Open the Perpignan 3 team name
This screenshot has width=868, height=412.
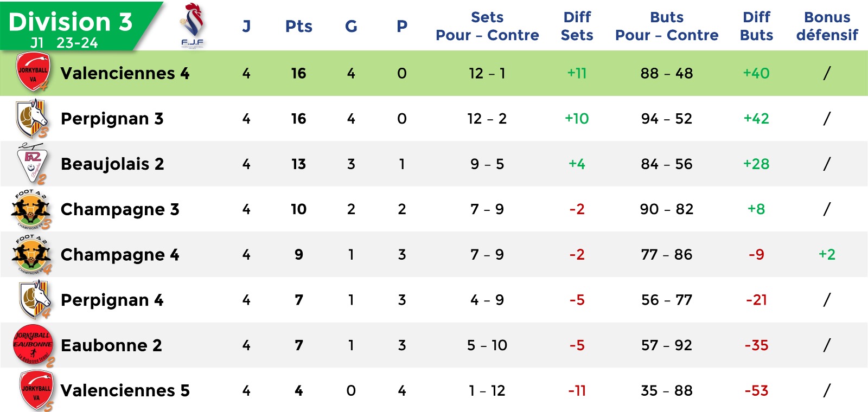[x=112, y=119]
